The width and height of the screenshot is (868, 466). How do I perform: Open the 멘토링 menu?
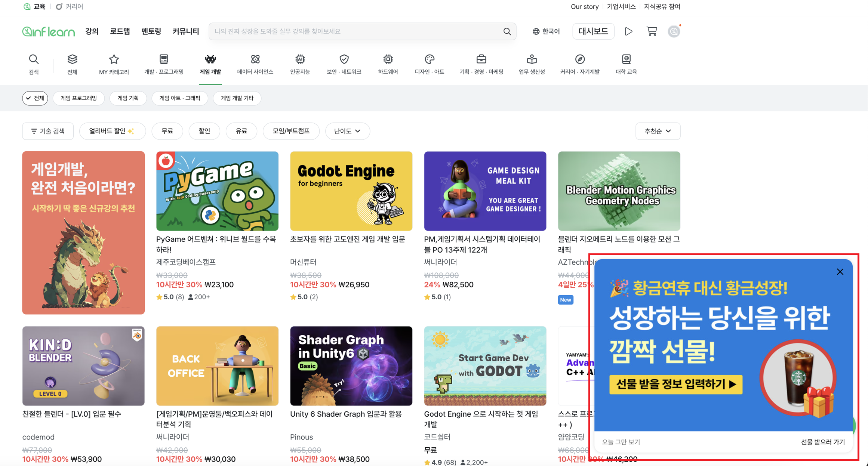[151, 31]
